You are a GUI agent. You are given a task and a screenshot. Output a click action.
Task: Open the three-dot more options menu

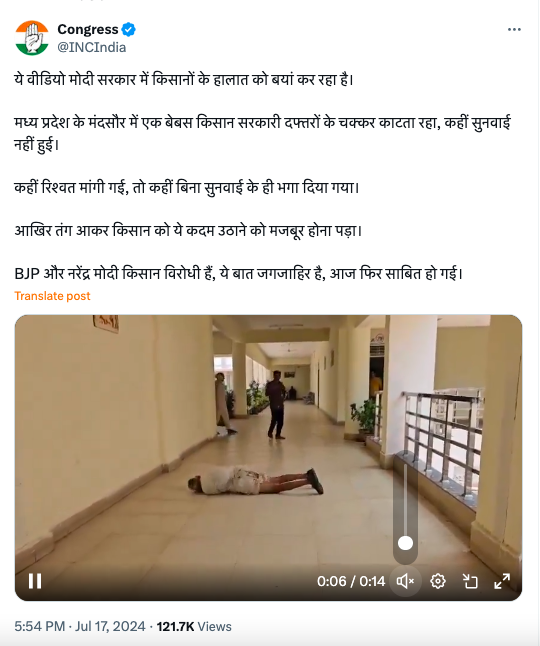pyautogui.click(x=514, y=30)
